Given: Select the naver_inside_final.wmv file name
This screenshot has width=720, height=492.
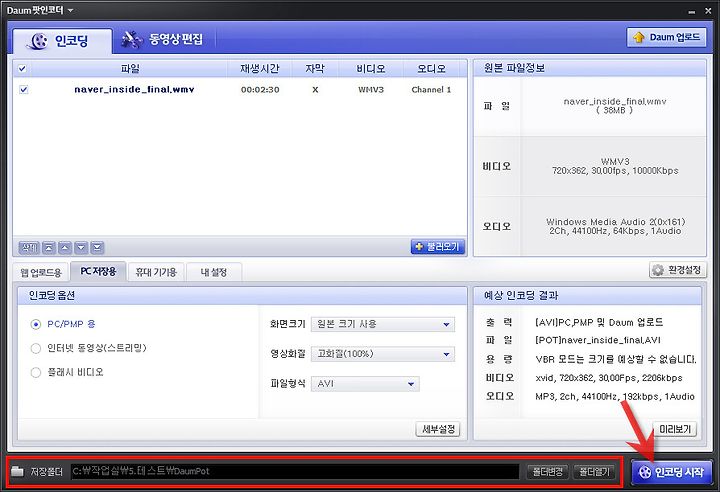Looking at the screenshot, I should click(134, 90).
